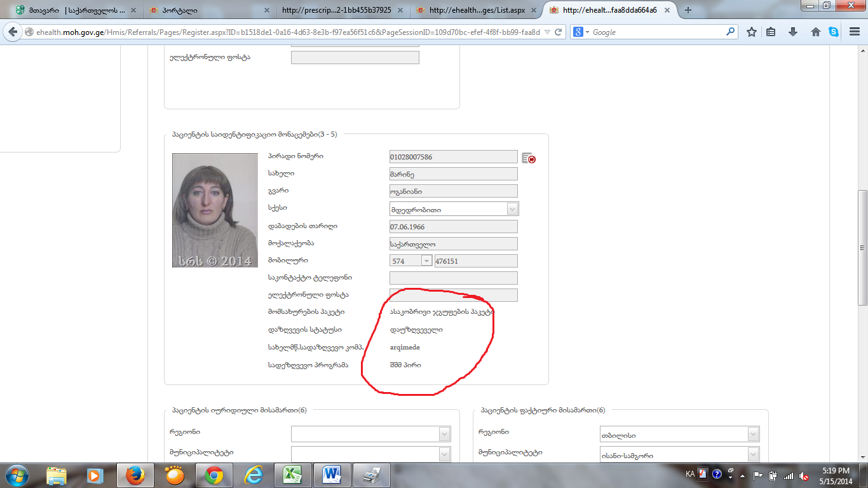Expand the gender (სქესი) dropdown
Screen dimensions: 868x488
click(x=512, y=209)
